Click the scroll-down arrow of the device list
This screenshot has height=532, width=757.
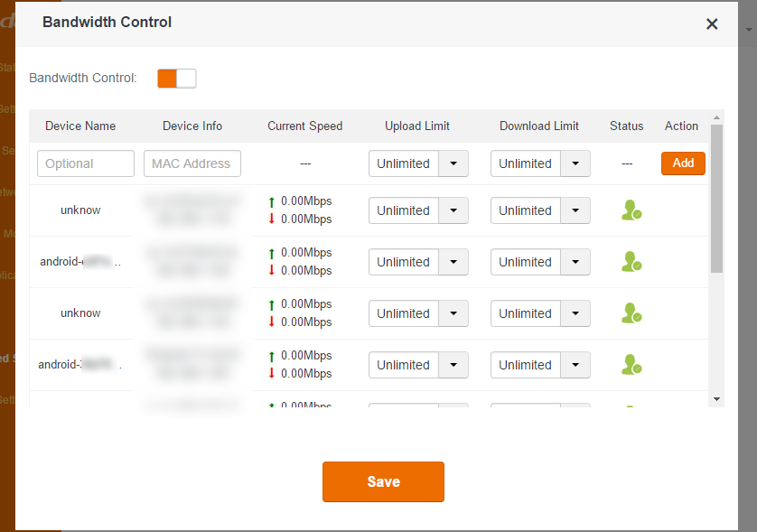click(x=717, y=398)
